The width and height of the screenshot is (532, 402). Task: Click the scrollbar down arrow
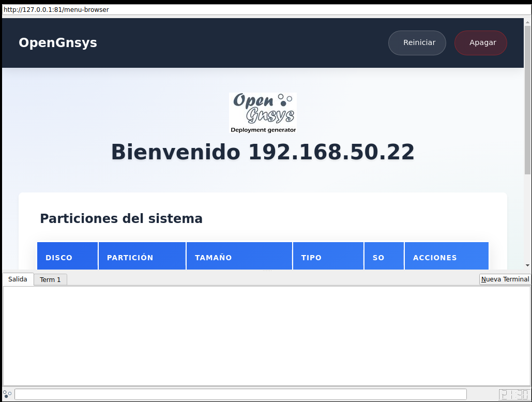click(x=527, y=265)
